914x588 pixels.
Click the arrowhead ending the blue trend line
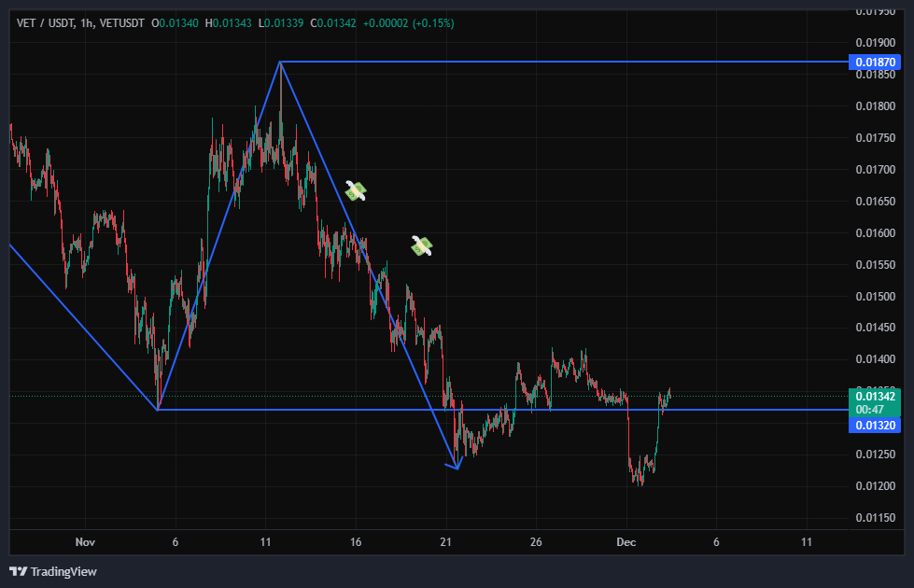457,467
